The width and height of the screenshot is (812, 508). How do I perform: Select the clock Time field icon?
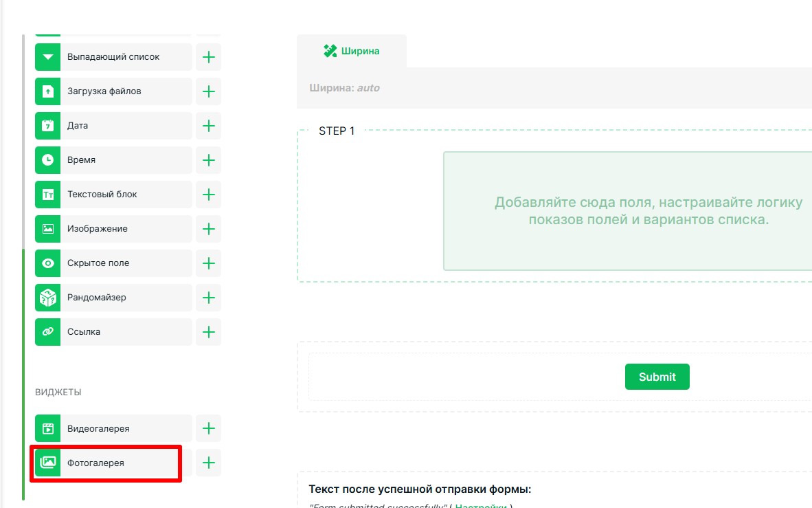click(x=48, y=160)
